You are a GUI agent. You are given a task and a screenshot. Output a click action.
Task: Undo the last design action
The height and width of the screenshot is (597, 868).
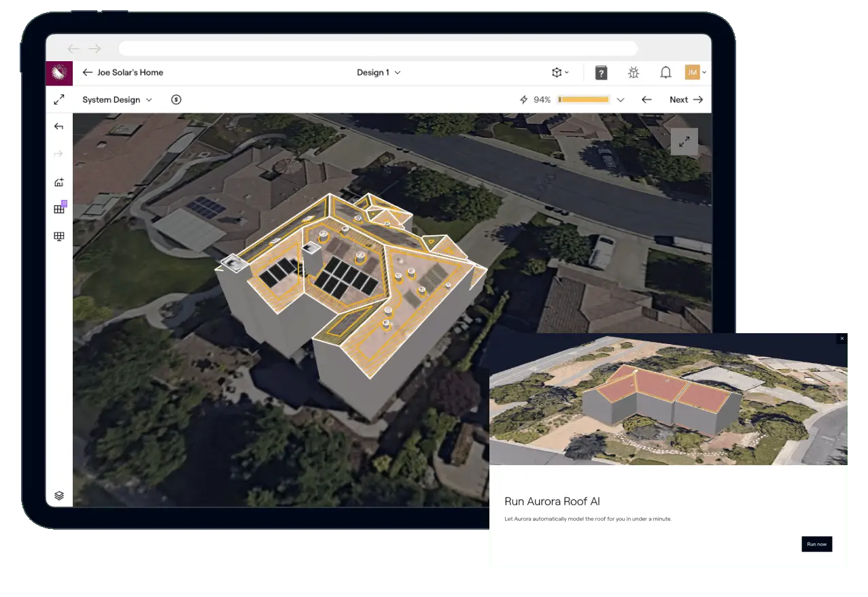coord(59,126)
